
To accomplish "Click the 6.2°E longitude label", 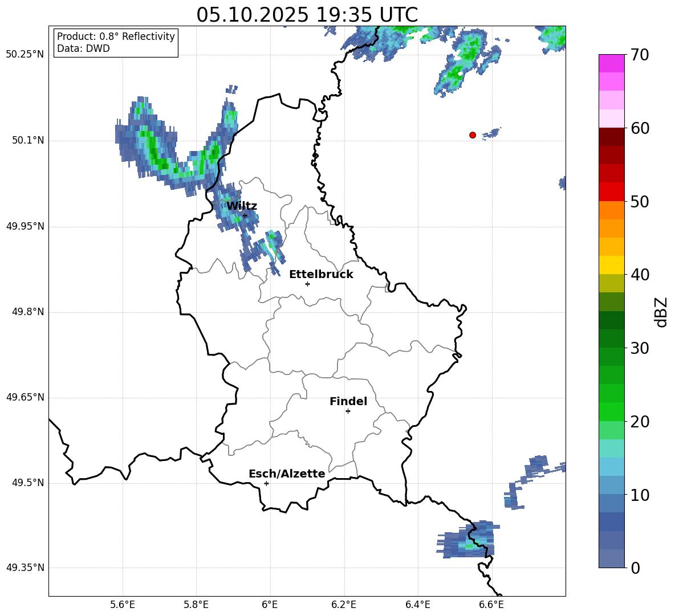I will (344, 605).
